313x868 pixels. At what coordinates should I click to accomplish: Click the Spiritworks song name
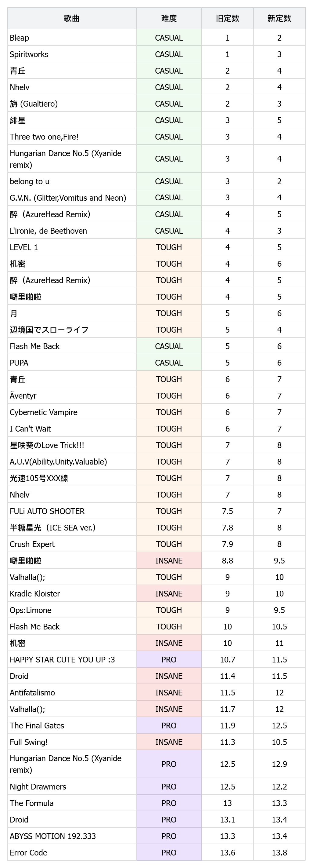click(x=29, y=54)
